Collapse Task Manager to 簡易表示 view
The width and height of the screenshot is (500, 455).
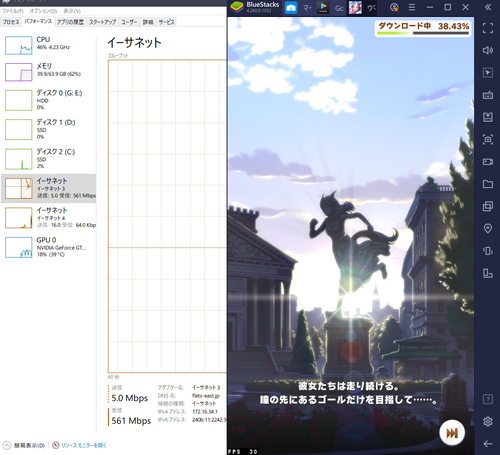click(25, 445)
